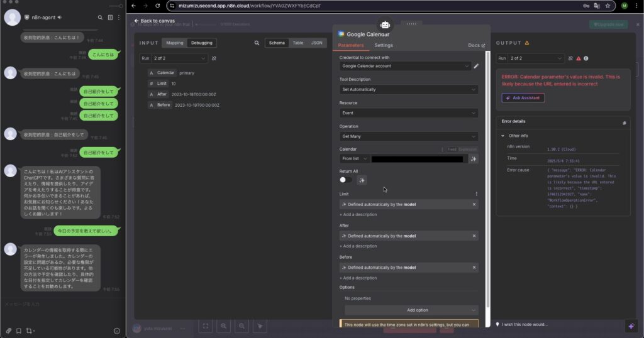Screen dimensions: 644x338
Task: Open the Operation dropdown showing Get Many
Action: point(409,136)
